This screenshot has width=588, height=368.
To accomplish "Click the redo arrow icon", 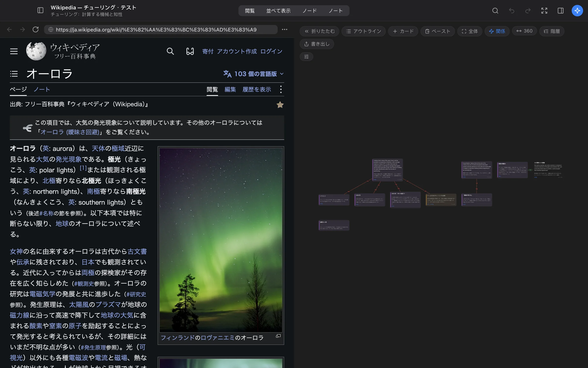I will pos(528,11).
